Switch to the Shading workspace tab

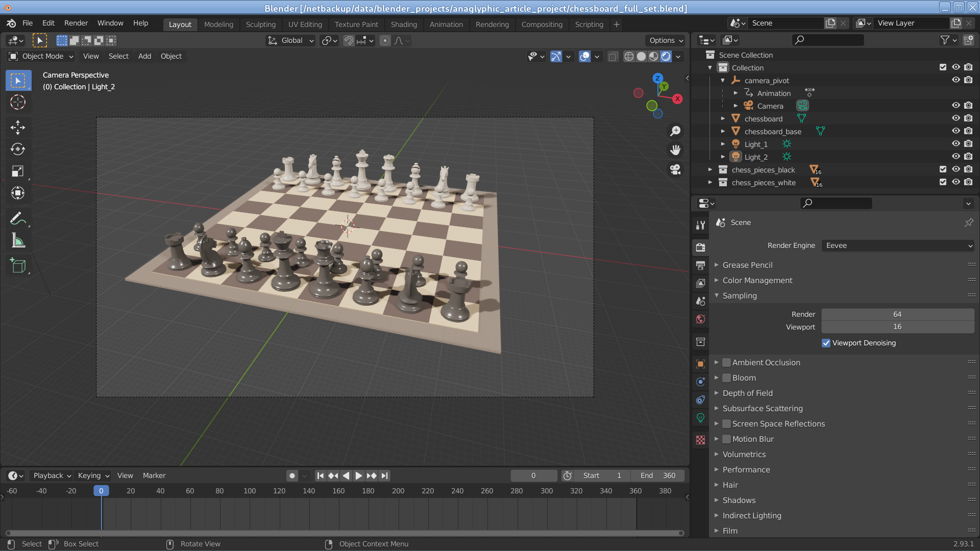(x=403, y=24)
